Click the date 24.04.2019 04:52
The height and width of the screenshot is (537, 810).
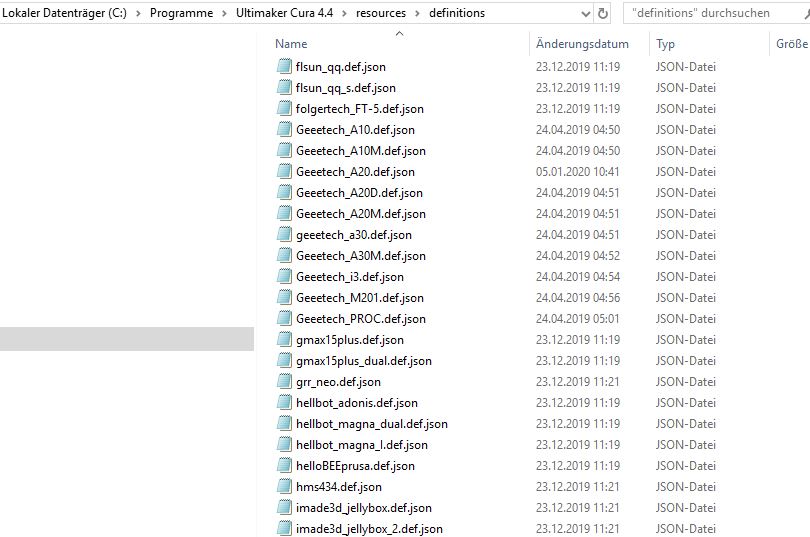577,256
